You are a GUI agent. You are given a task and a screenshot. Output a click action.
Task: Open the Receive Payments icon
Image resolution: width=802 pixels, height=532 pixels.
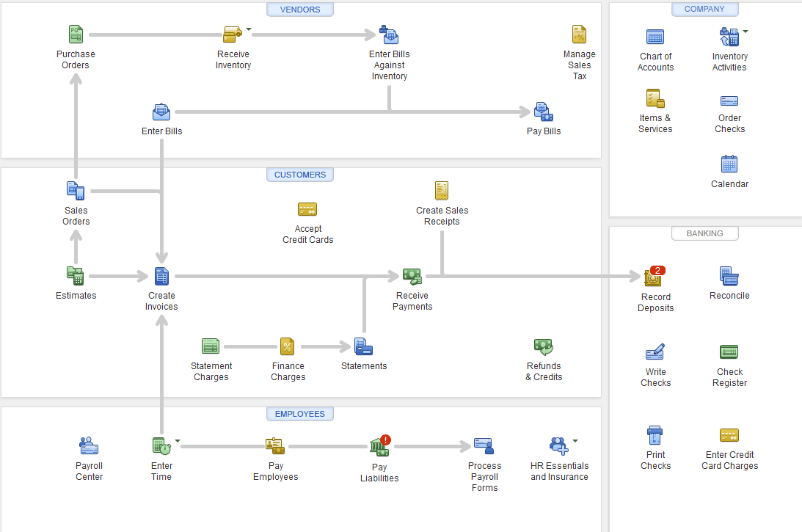coord(412,277)
